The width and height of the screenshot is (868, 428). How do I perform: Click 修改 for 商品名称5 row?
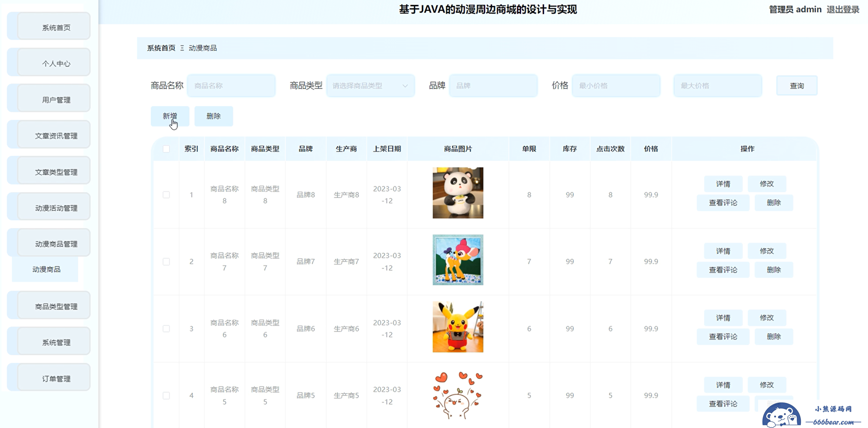tap(767, 385)
